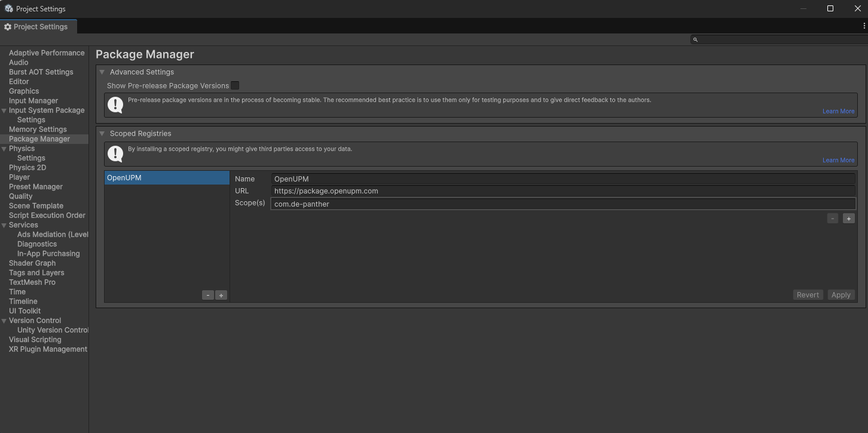The image size is (868, 433).
Task: Click the gear icon on the Project Settings tab
Action: tap(7, 26)
